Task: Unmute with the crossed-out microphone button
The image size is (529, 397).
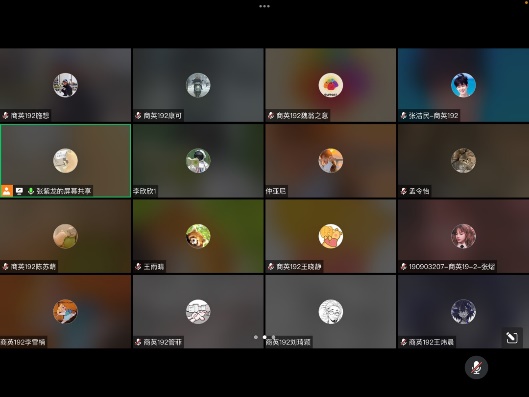Action: 476,367
